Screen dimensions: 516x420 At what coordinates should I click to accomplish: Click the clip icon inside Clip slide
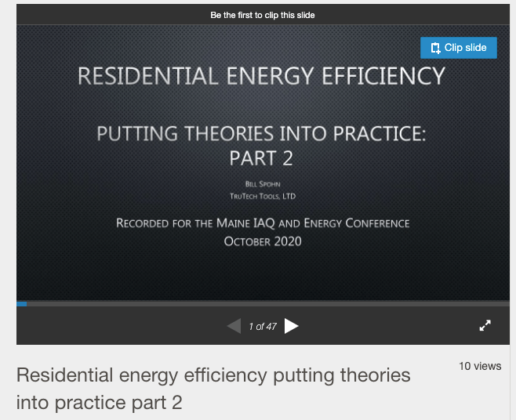(435, 48)
